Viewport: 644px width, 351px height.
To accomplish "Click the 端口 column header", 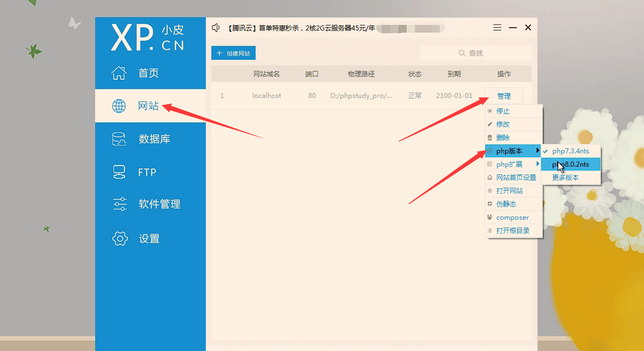I will tap(312, 74).
